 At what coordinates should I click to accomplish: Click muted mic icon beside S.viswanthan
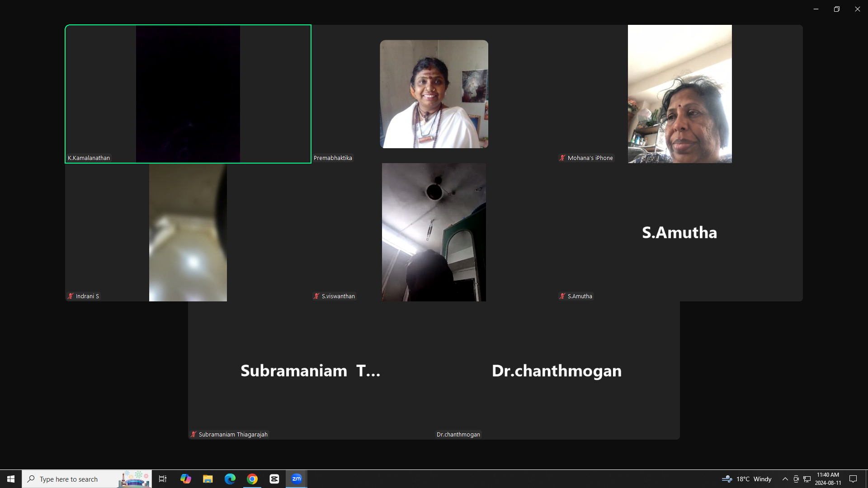pos(316,296)
